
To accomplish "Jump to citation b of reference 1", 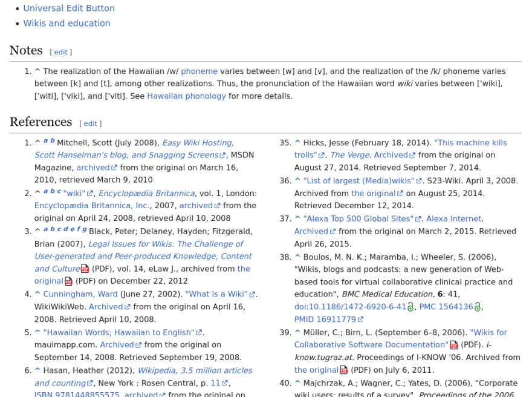I will pos(52,140).
